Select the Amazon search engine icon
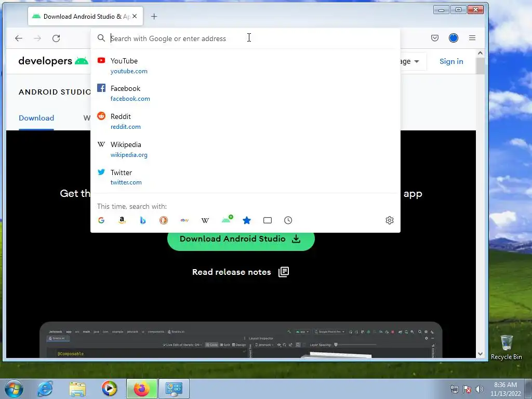The height and width of the screenshot is (399, 532). tap(122, 220)
